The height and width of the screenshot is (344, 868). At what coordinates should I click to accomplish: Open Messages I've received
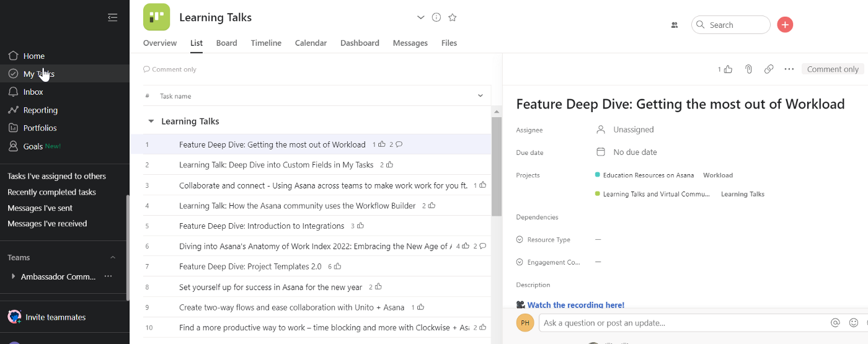point(47,224)
